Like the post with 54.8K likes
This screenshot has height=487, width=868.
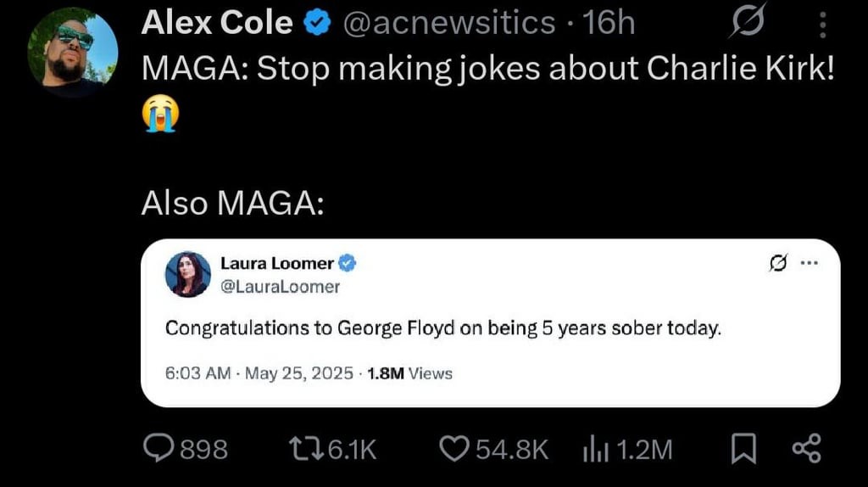point(456,449)
